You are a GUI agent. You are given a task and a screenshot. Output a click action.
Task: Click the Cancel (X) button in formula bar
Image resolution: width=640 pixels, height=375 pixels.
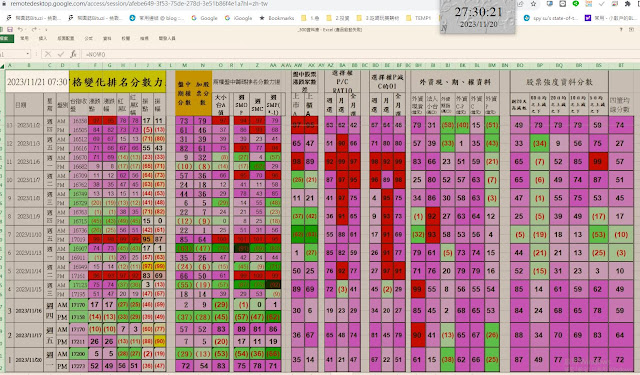pos(48,54)
